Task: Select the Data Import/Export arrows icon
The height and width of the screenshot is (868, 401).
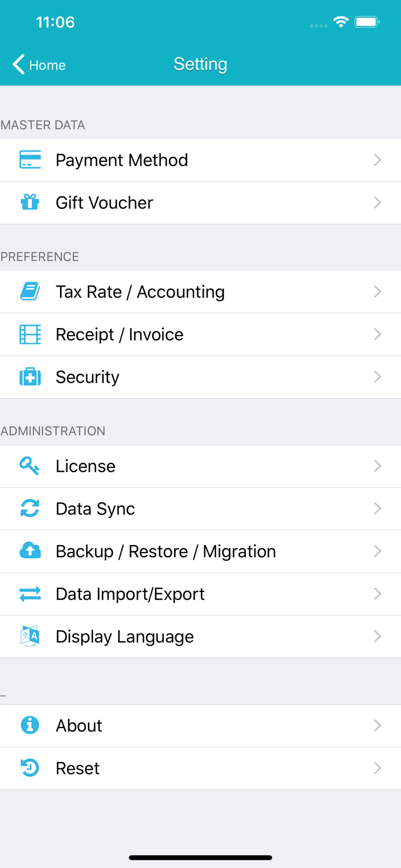Action: pyautogui.click(x=30, y=594)
